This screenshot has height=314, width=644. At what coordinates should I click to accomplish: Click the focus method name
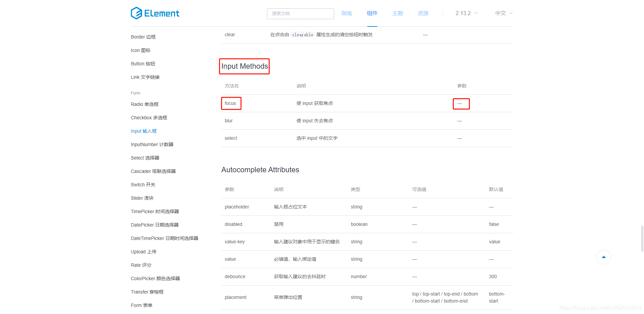(x=230, y=103)
